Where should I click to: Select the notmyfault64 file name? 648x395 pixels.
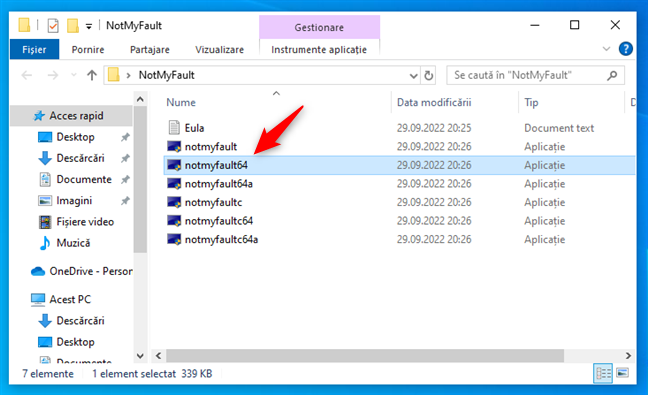[216, 165]
